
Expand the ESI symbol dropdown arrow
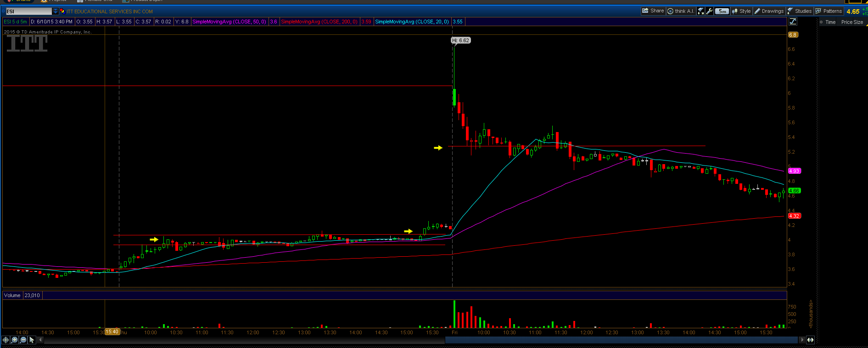tap(56, 11)
